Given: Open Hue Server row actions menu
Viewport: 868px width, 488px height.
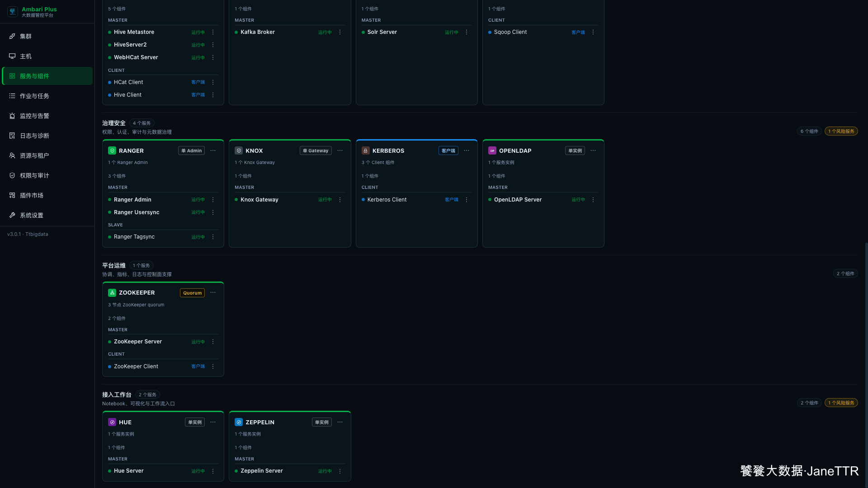Looking at the screenshot, I should click(213, 471).
